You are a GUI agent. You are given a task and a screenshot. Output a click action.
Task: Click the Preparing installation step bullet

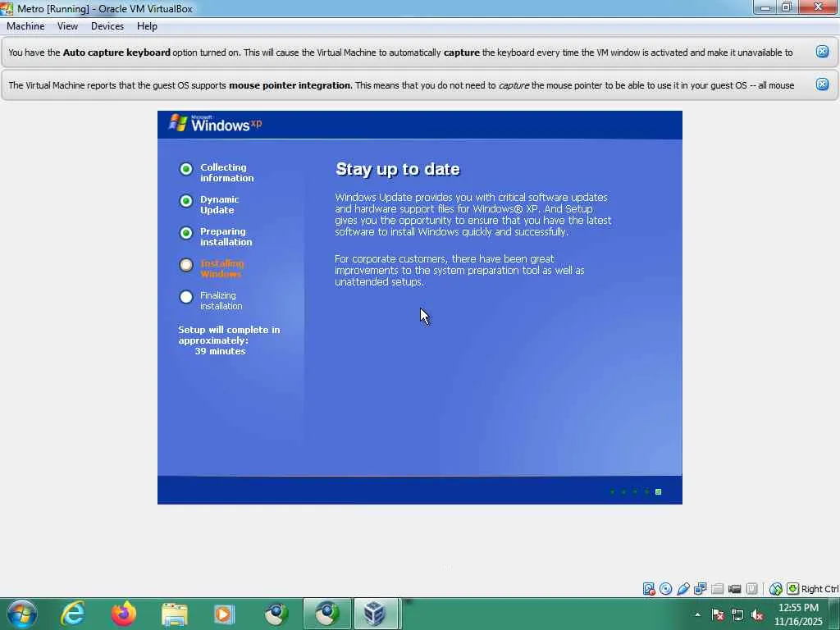pyautogui.click(x=186, y=233)
